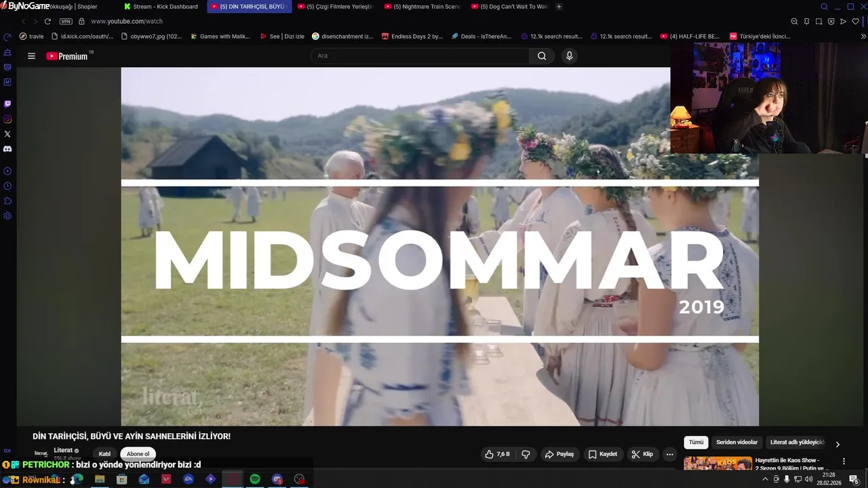Open the Discord sidebar icon

coord(7,149)
